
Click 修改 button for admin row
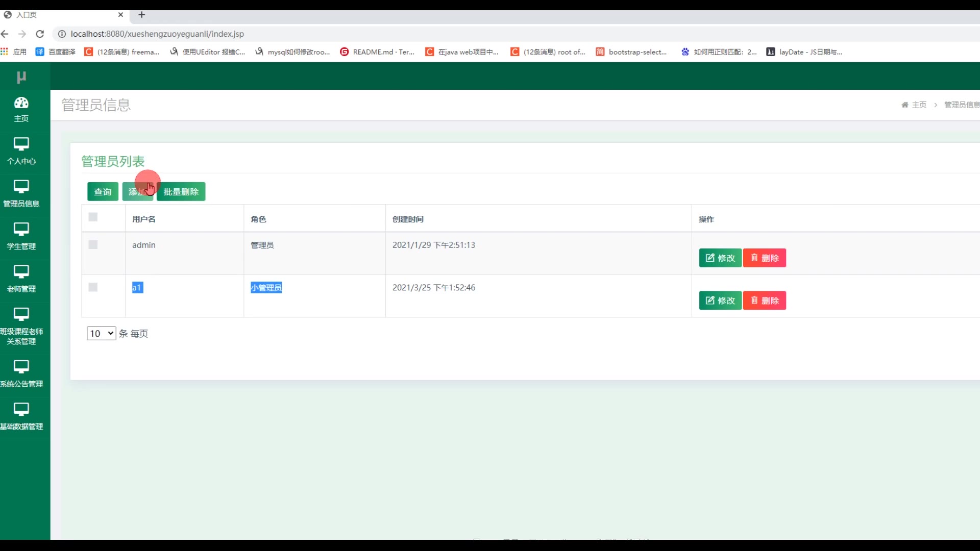[x=720, y=258]
